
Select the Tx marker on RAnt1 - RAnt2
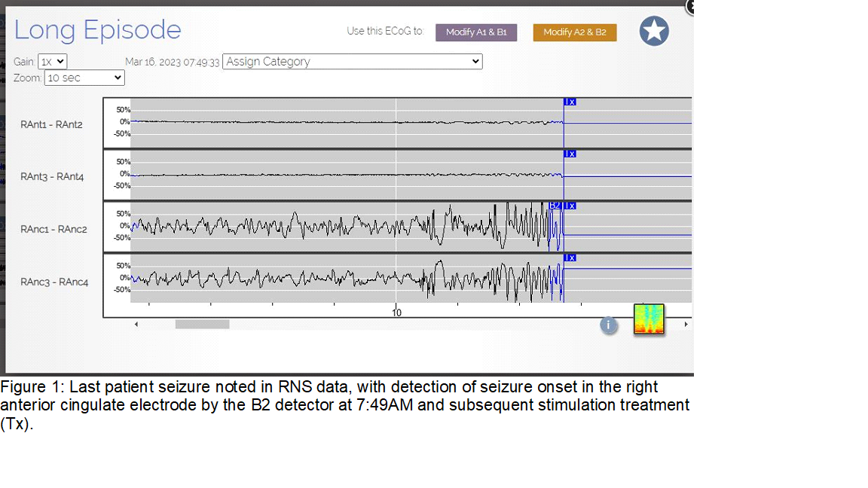pyautogui.click(x=570, y=102)
